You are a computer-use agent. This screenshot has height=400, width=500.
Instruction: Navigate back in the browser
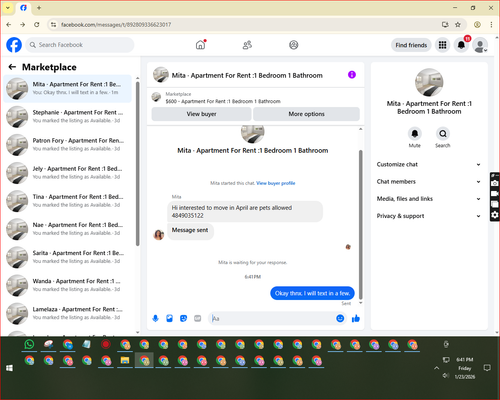[x=9, y=25]
